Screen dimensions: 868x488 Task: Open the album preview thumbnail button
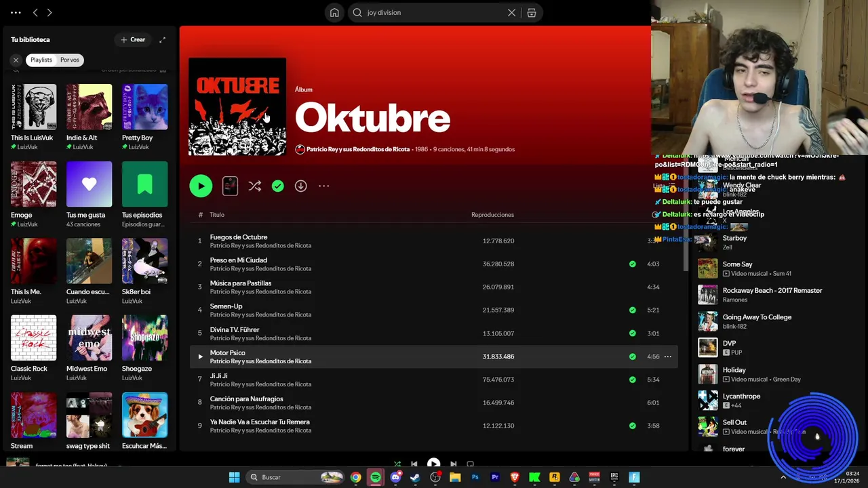(x=231, y=186)
